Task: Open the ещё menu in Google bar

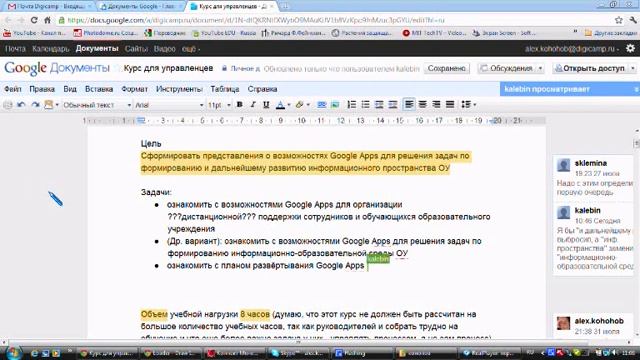Action: tap(191, 49)
